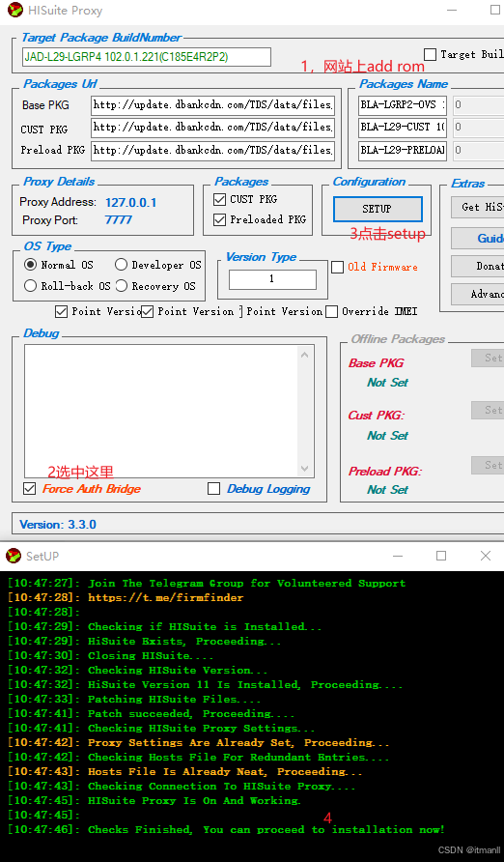Click the 'Not Set' status under Cust PKG
This screenshot has width=504, height=862.
387,436
